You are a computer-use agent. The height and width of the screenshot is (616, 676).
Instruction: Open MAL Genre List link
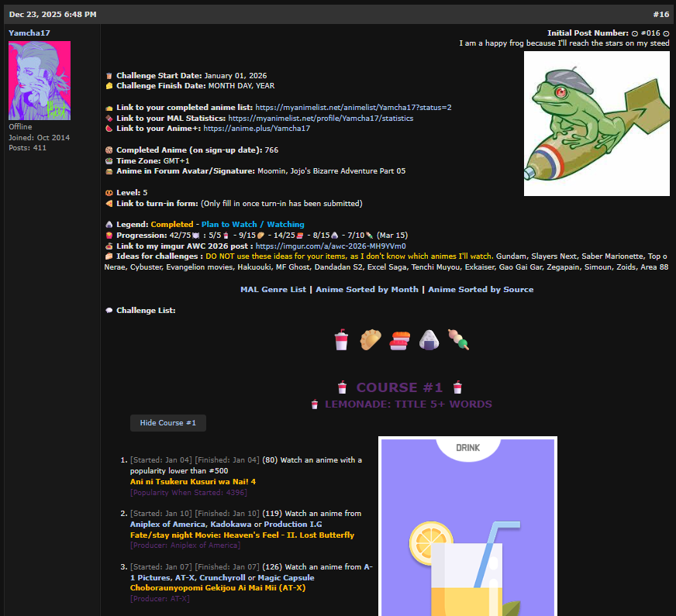click(x=274, y=290)
